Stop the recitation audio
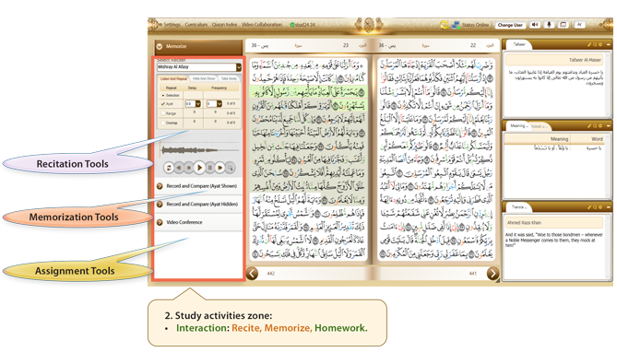Image resolution: width=617 pixels, height=364 pixels. coord(189,168)
